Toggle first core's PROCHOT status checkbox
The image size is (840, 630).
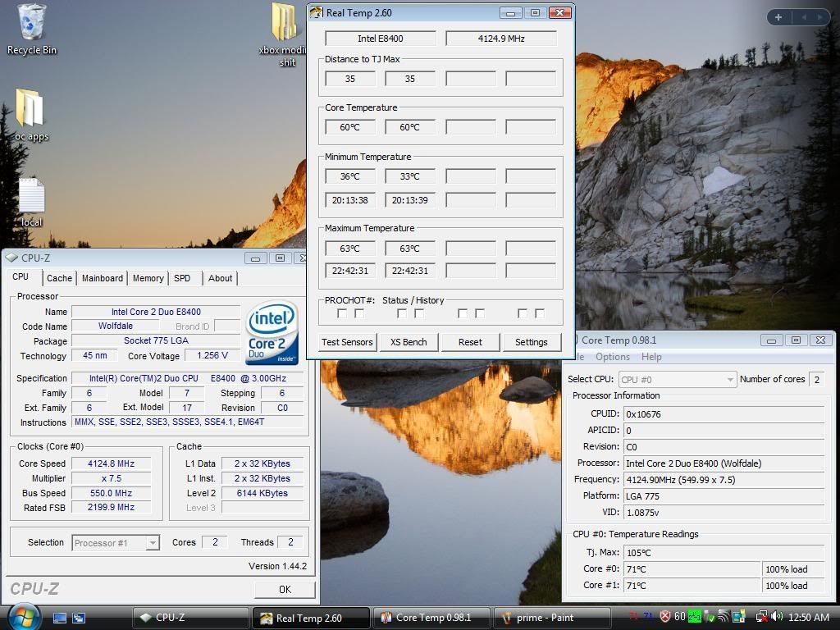(x=342, y=313)
